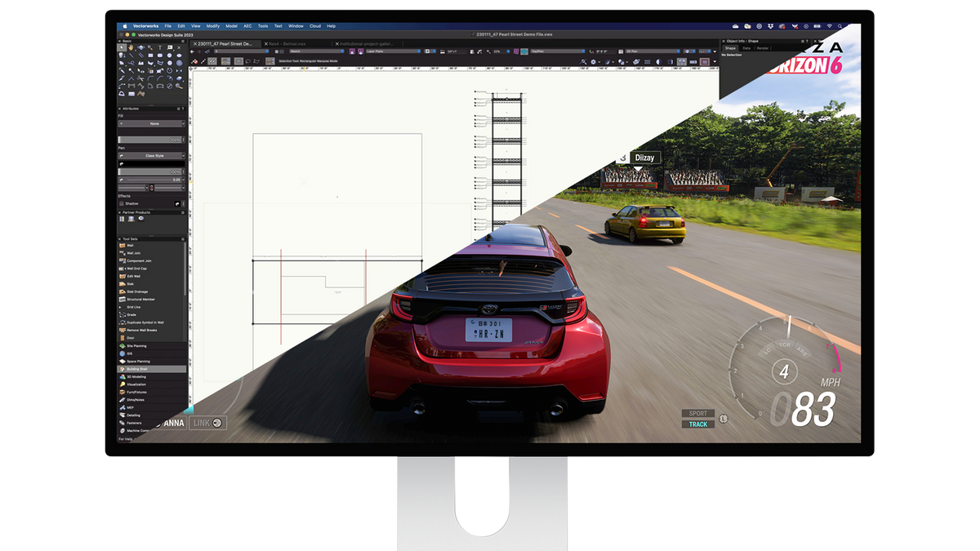Click the black Pen color swatch

[152, 164]
